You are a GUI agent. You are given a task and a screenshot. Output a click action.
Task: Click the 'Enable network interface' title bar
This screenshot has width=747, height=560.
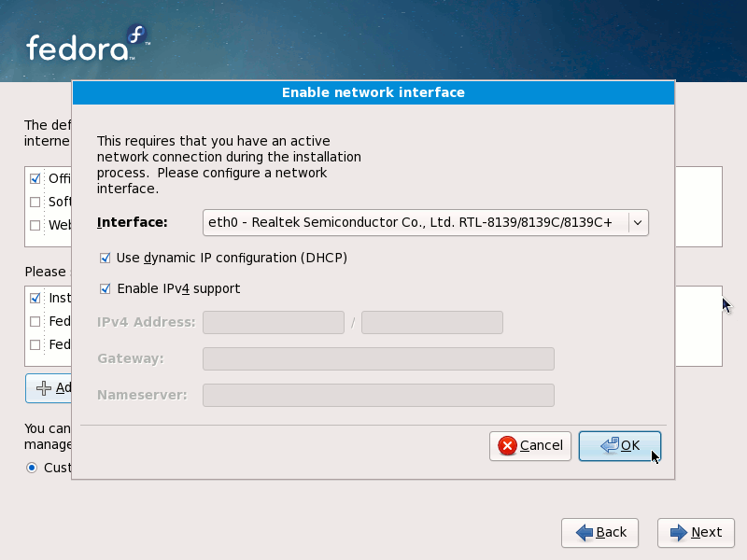tap(373, 92)
